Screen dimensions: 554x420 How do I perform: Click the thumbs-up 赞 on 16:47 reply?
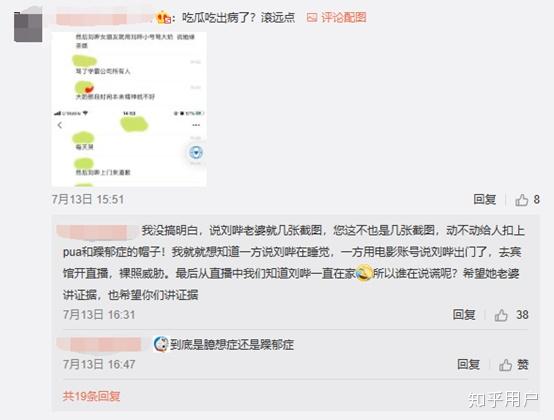[514, 365]
